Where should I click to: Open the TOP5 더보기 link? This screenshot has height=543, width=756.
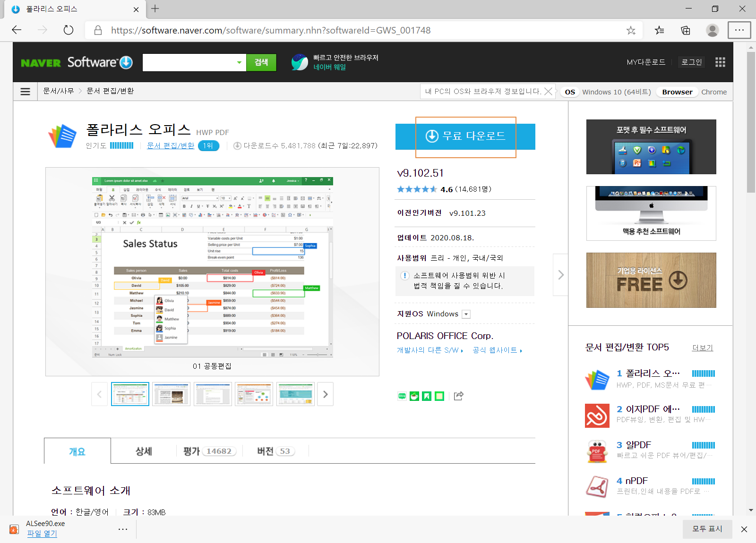tap(703, 348)
